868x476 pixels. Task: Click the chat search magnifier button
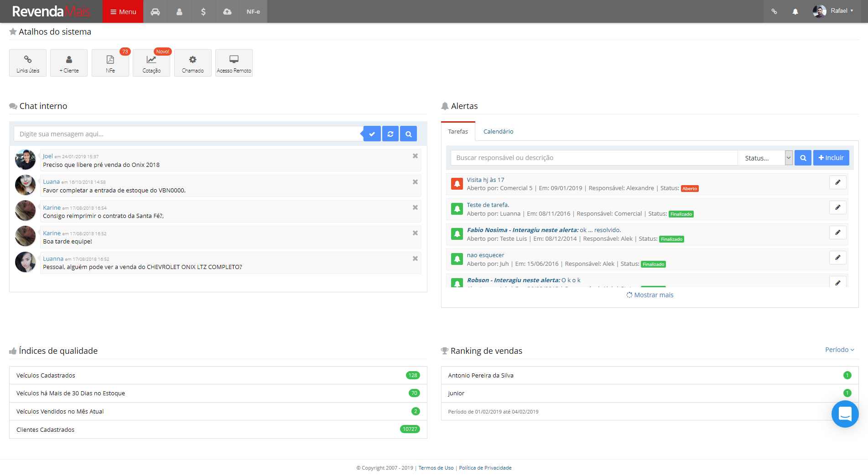click(408, 134)
